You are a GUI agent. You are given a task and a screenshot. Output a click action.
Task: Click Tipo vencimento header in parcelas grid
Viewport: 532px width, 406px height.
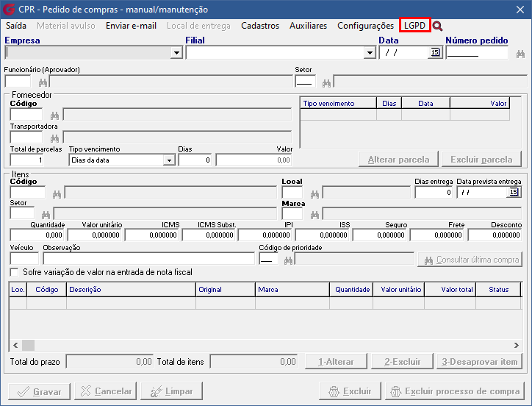pyautogui.click(x=338, y=103)
